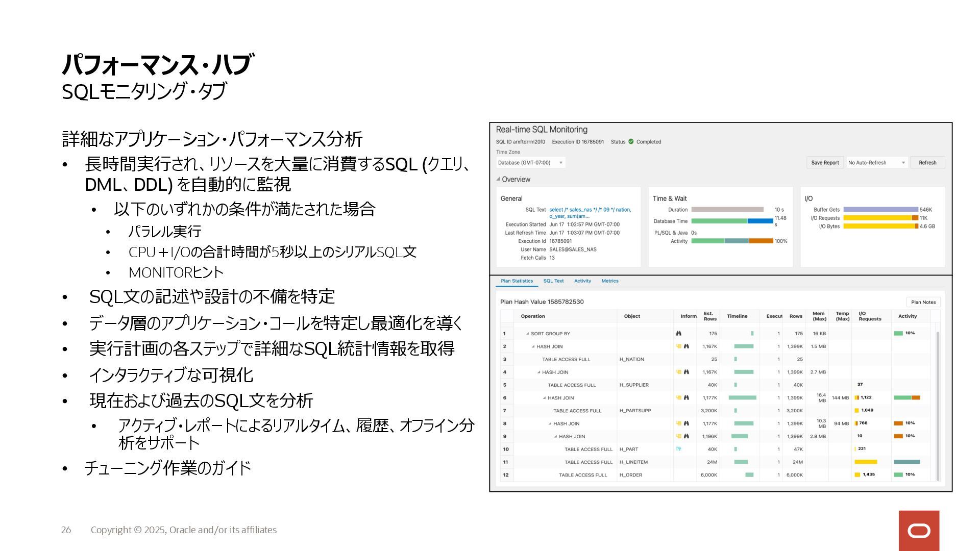Switch to the SQL Text tab
The height and width of the screenshot is (551, 980).
pos(553,281)
